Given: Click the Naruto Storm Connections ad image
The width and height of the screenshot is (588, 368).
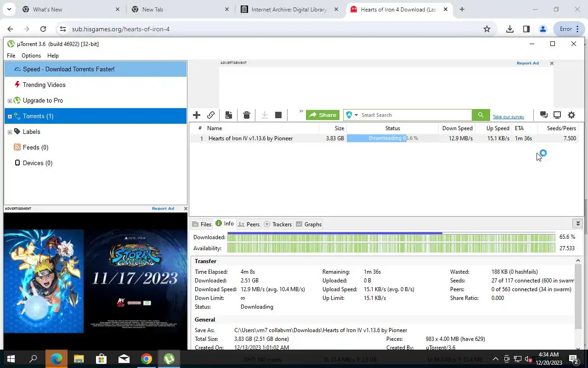Looking at the screenshot, I should point(96,281).
